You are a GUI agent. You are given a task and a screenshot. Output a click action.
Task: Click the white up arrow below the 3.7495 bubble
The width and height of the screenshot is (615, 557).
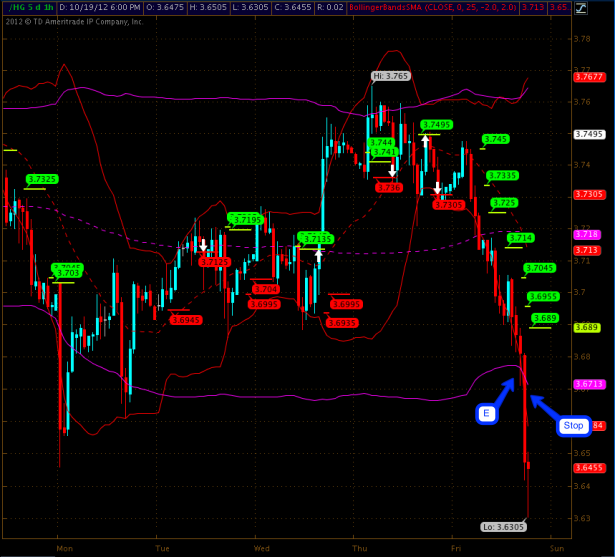pos(426,141)
